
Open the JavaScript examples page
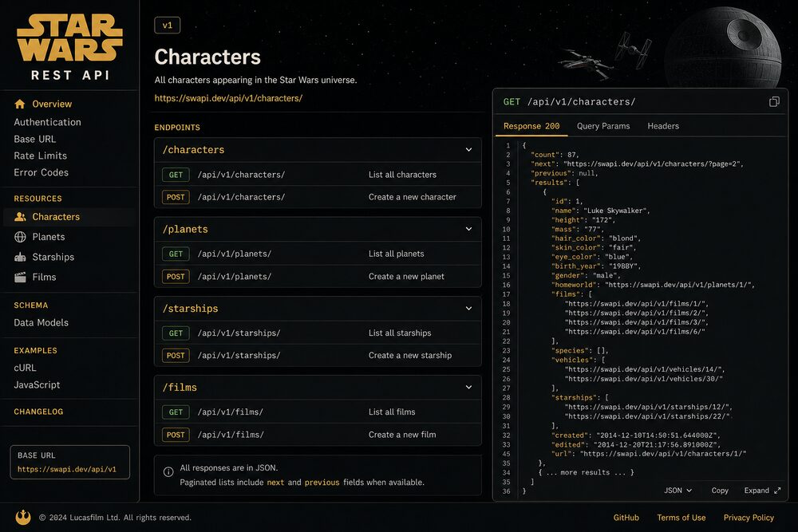(x=37, y=385)
